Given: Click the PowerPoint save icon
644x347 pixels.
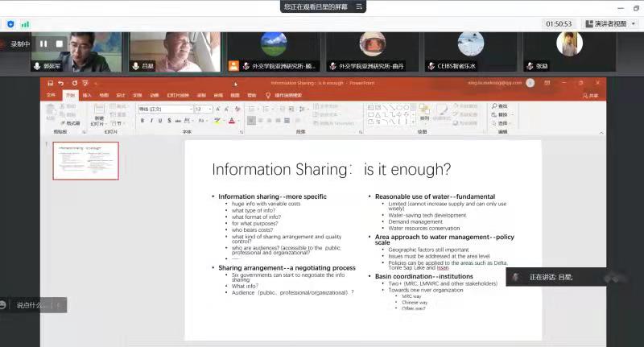Looking at the screenshot, I should (x=50, y=83).
